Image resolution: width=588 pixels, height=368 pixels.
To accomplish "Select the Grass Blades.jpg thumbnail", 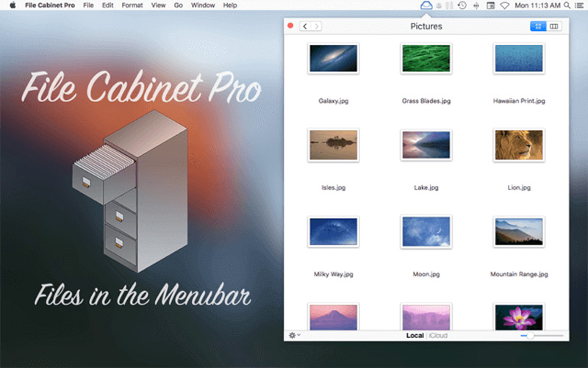I will [x=426, y=59].
